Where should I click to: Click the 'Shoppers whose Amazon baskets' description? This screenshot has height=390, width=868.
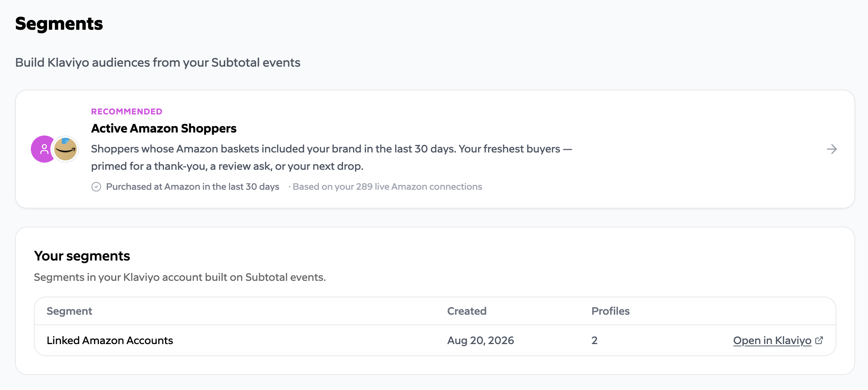click(x=332, y=157)
